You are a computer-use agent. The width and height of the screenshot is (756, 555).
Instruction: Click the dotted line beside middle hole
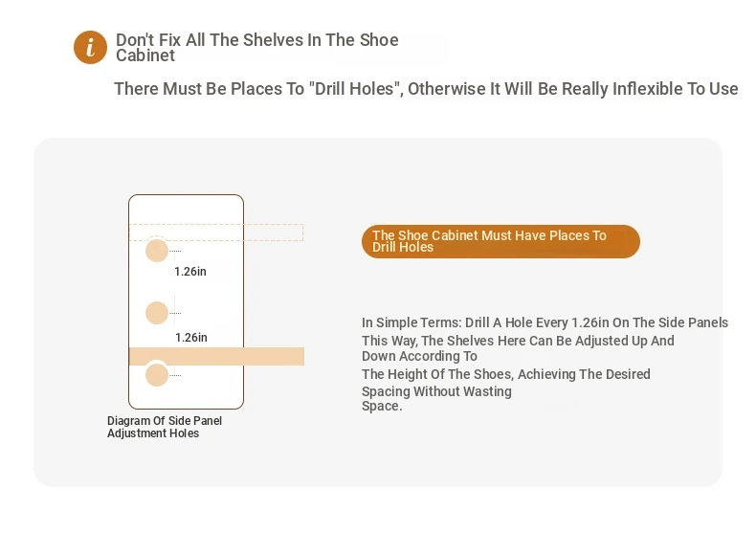[175, 313]
